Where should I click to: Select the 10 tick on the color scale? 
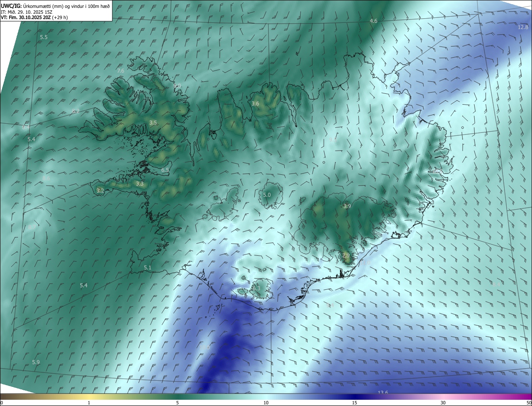pyautogui.click(x=266, y=403)
